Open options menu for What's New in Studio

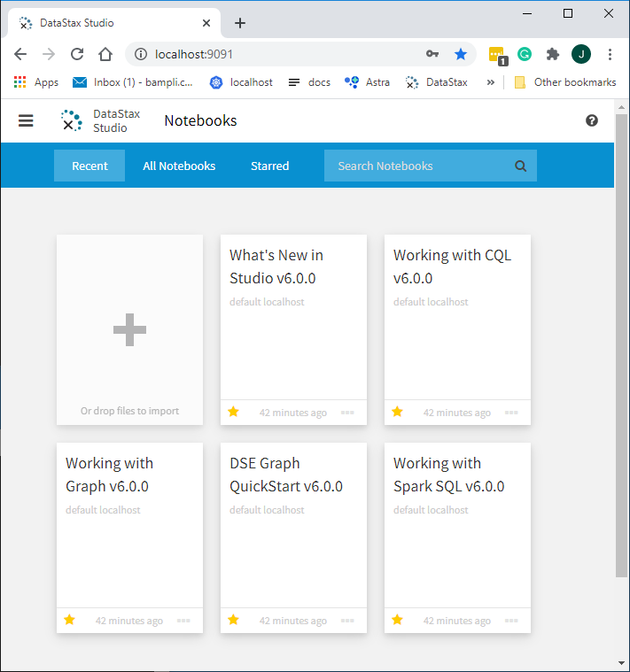[x=347, y=413]
